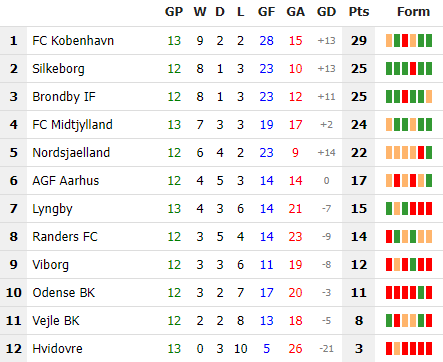Select the Brondby IF team name
This screenshot has height=362, width=443.
coord(64,97)
